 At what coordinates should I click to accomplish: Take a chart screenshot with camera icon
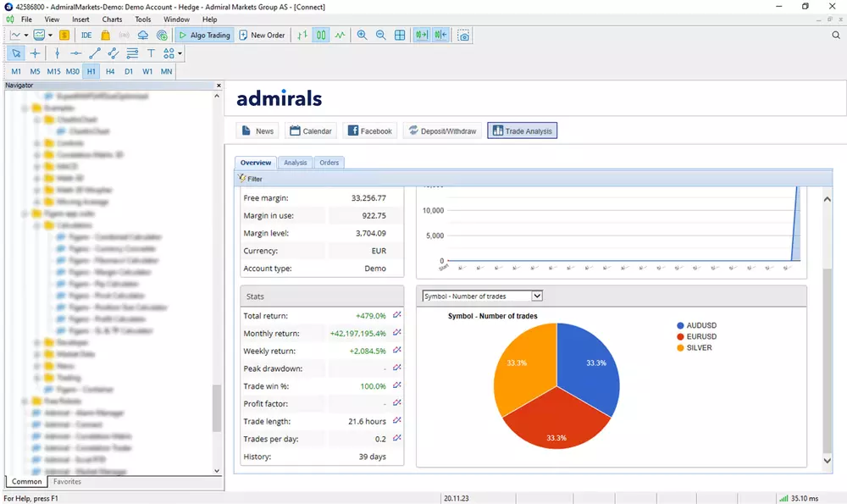tap(463, 36)
